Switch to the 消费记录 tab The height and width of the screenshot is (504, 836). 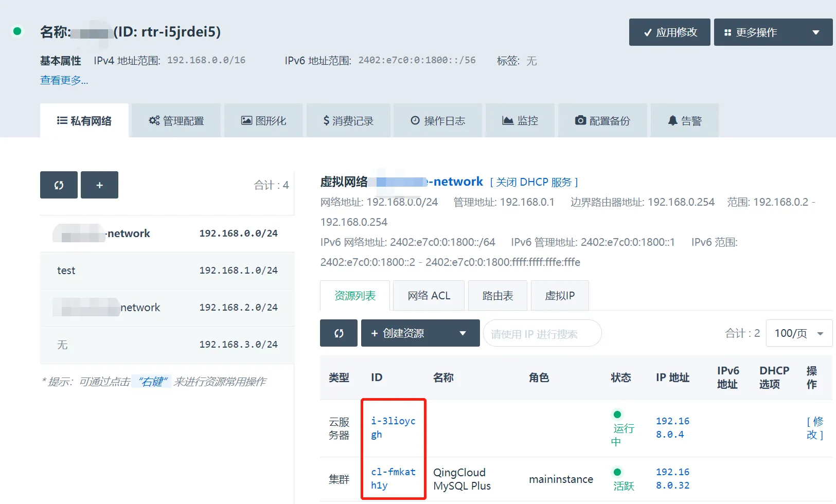coord(348,121)
